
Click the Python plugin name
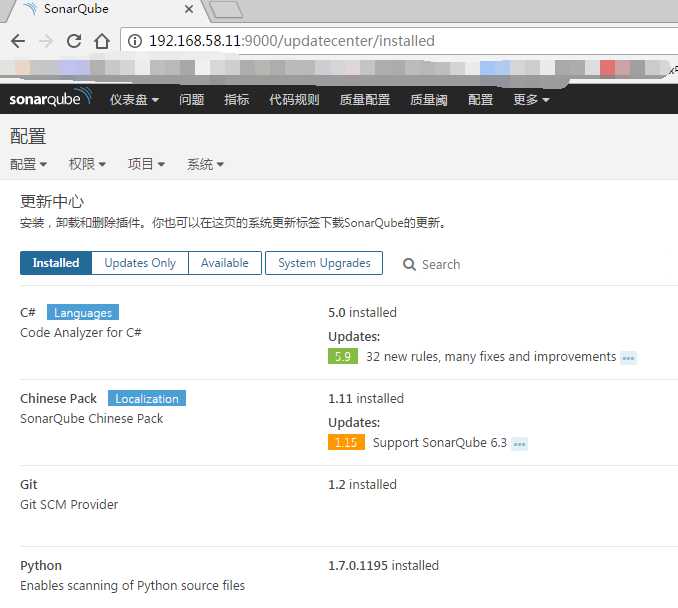point(41,566)
